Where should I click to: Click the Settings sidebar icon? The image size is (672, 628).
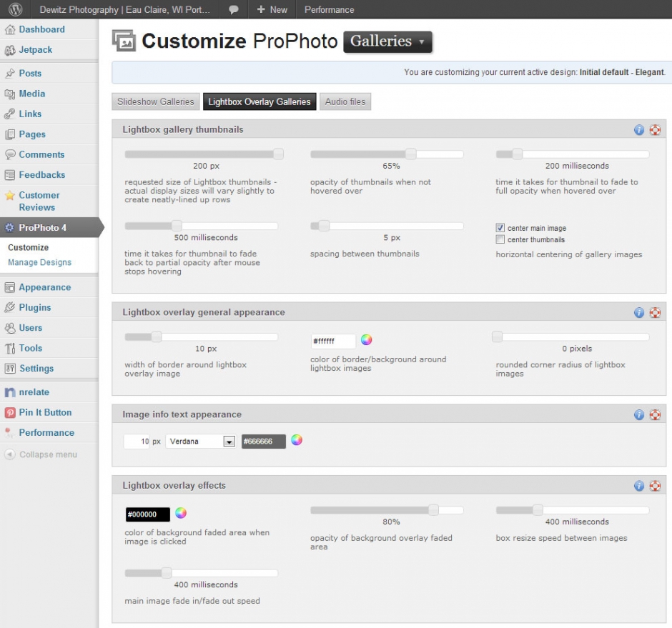coord(10,369)
